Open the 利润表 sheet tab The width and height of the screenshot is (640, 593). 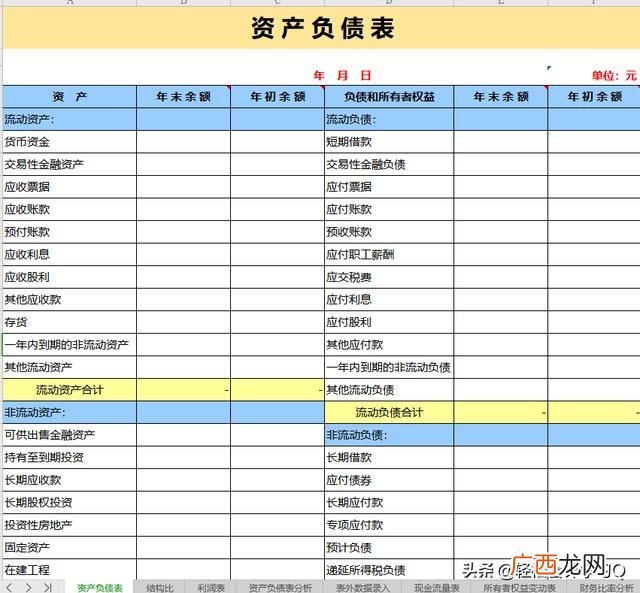tap(211, 588)
